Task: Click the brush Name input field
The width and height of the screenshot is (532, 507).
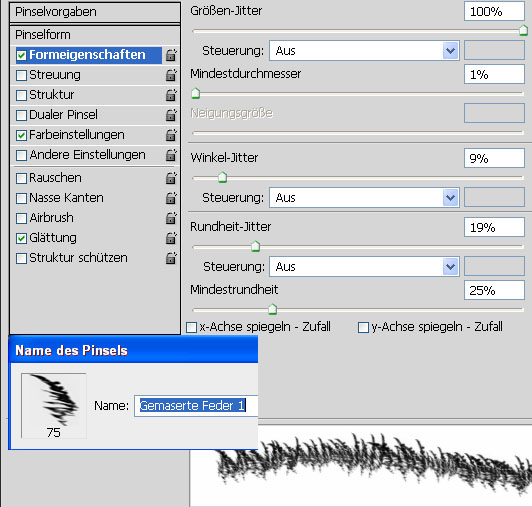Action: tap(196, 406)
